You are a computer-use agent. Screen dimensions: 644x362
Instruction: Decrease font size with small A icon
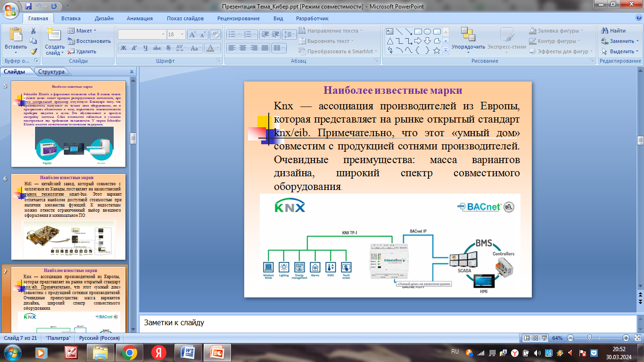203,34
